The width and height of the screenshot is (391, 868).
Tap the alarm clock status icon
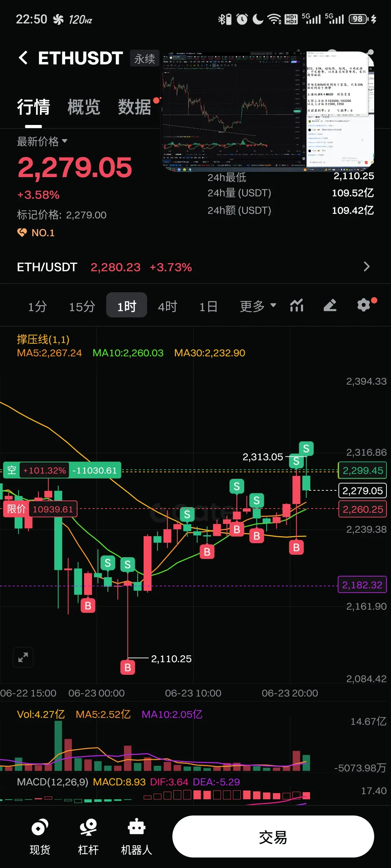242,19
